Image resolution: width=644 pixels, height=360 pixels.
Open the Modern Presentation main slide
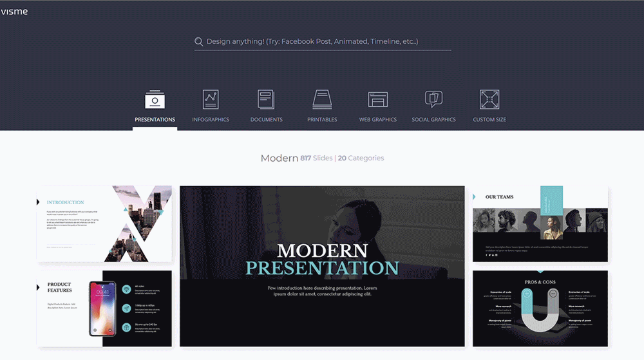click(x=322, y=266)
